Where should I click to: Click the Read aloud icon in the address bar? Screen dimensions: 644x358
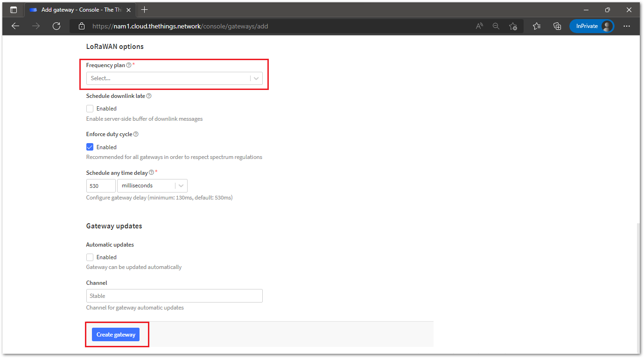point(479,26)
